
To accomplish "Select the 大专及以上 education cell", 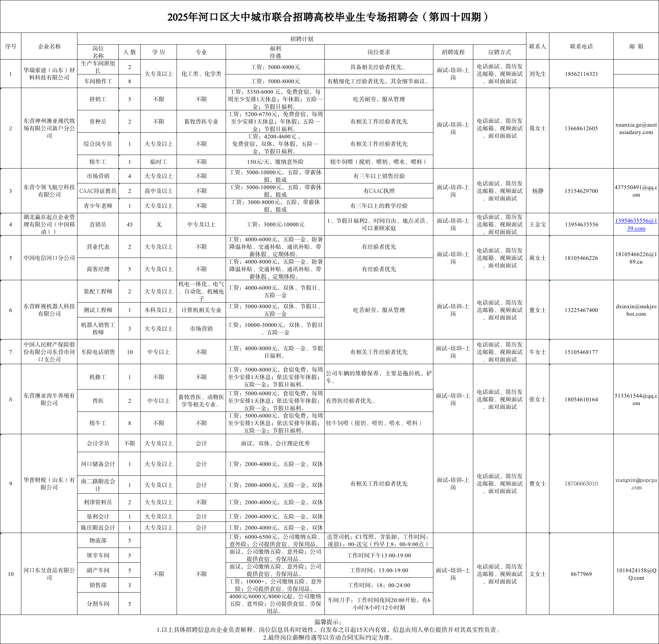I will [x=159, y=74].
